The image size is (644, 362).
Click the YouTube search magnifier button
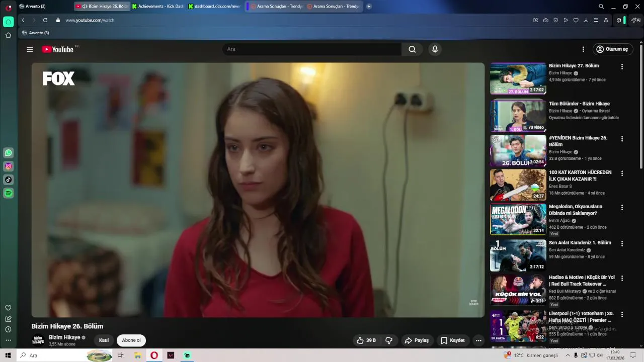412,49
